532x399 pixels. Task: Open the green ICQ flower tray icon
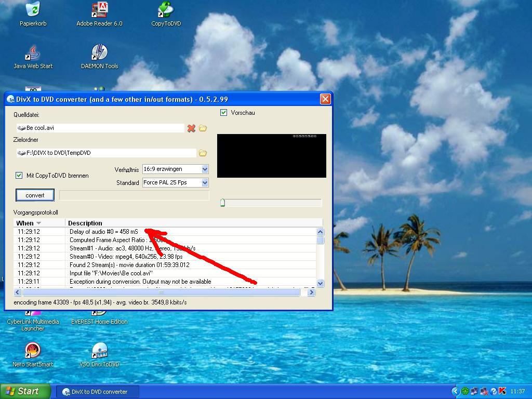(465, 392)
